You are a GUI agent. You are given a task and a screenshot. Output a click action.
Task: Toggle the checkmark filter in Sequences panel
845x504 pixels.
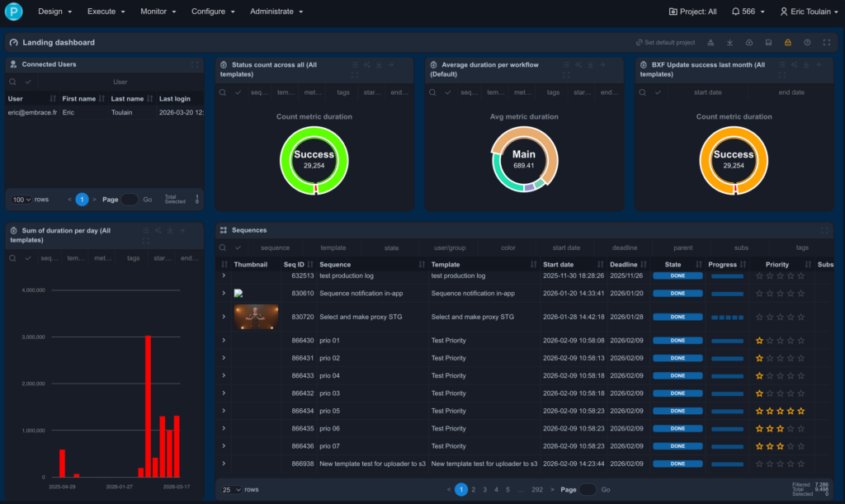[x=238, y=247]
